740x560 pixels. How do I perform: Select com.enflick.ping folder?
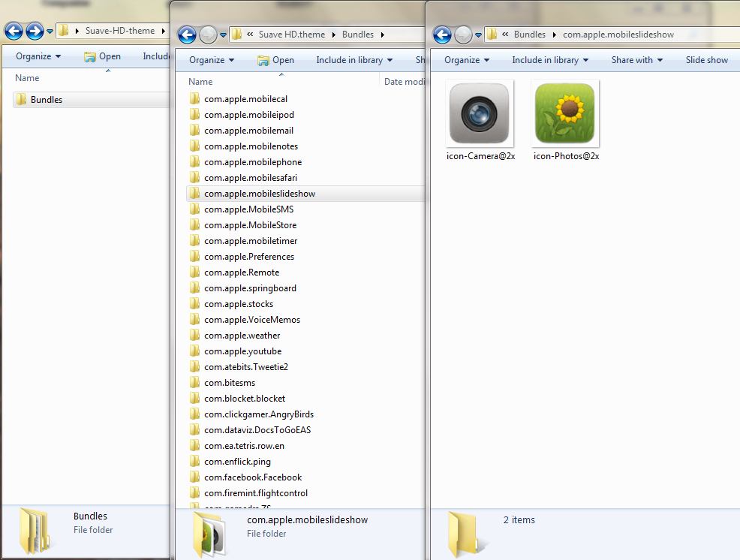(x=237, y=462)
